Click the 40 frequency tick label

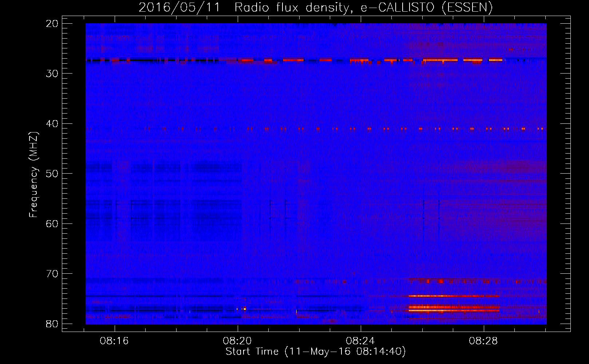[52, 124]
